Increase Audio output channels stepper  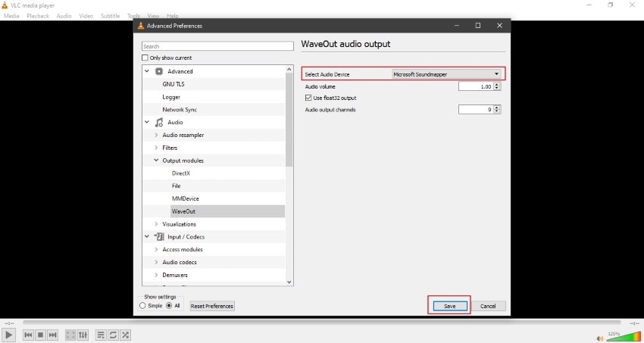pos(497,108)
